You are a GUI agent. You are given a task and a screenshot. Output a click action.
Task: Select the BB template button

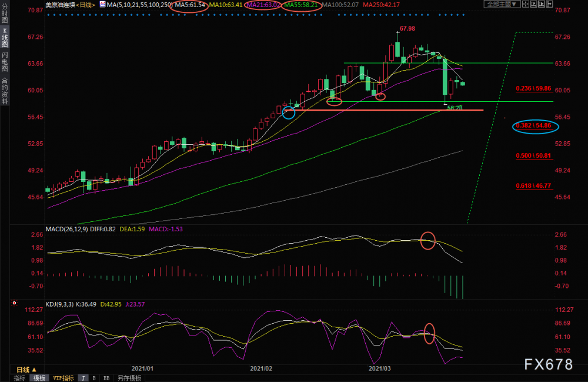click(106, 378)
